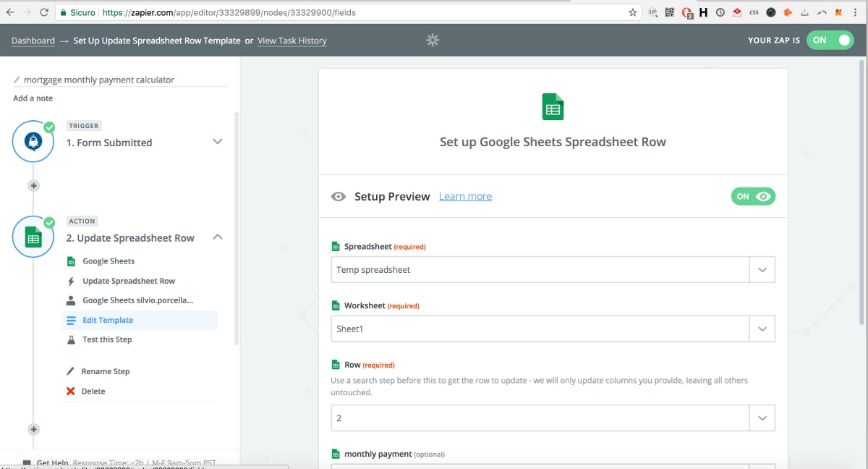This screenshot has height=469, width=868.
Task: Toggle the Setup Preview ON switch
Action: [753, 196]
